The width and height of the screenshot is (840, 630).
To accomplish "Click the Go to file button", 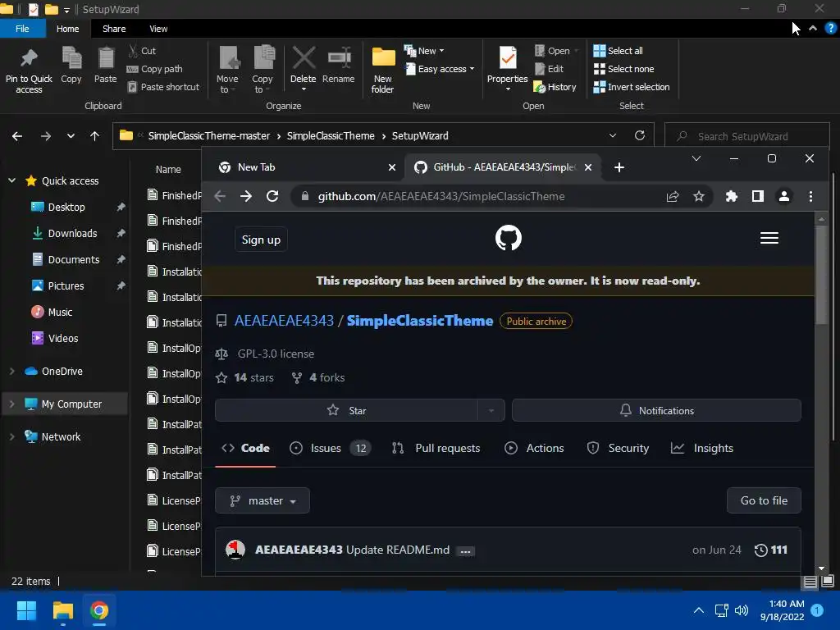I will click(x=764, y=500).
